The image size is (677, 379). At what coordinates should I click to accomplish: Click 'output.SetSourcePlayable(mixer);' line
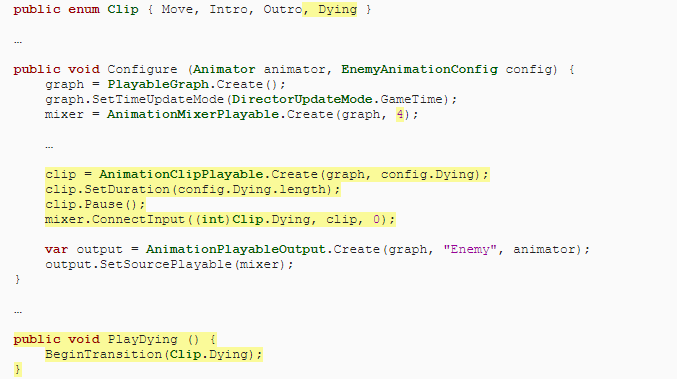(x=169, y=264)
